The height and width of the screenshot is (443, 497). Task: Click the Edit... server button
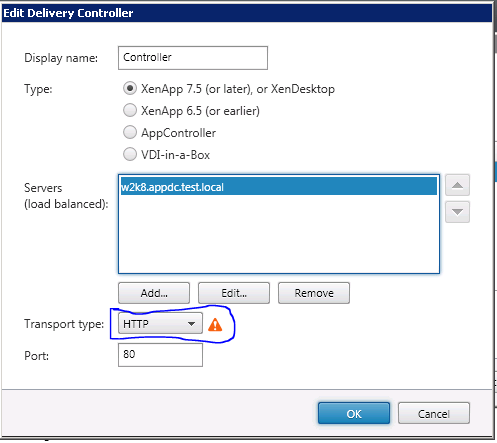234,293
